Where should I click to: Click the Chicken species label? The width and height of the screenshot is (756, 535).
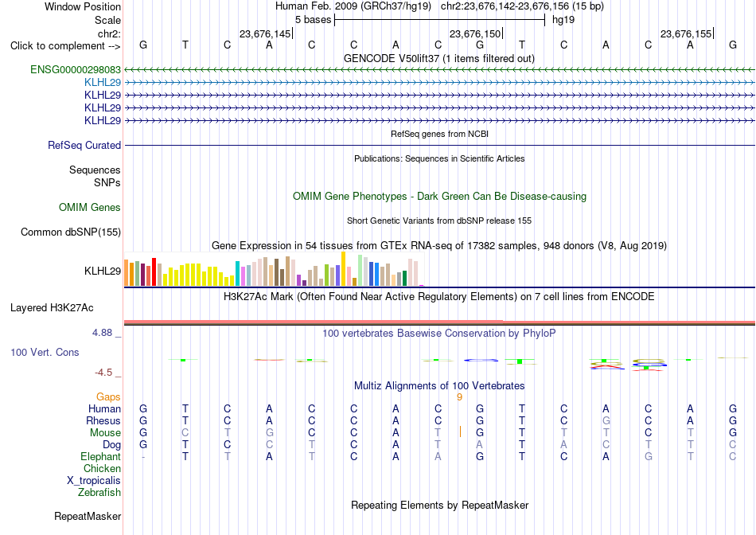(x=102, y=468)
